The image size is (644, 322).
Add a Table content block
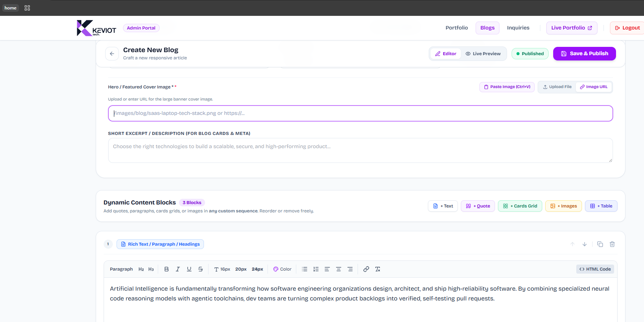tap(601, 206)
